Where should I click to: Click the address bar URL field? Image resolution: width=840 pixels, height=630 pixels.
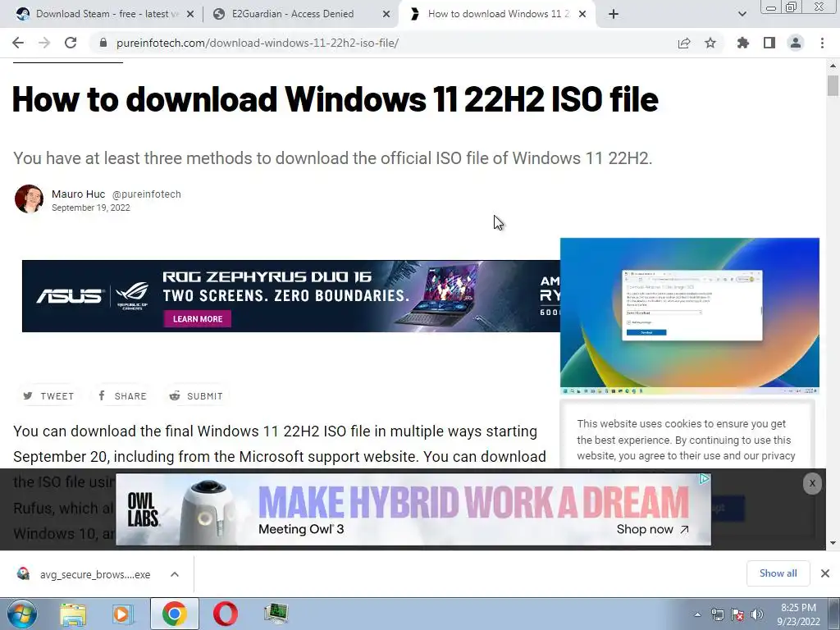point(386,43)
